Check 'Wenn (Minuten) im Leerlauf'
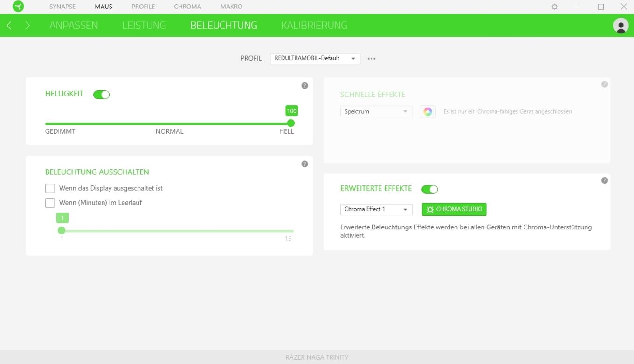Screen dimensions: 634x364 [50, 203]
